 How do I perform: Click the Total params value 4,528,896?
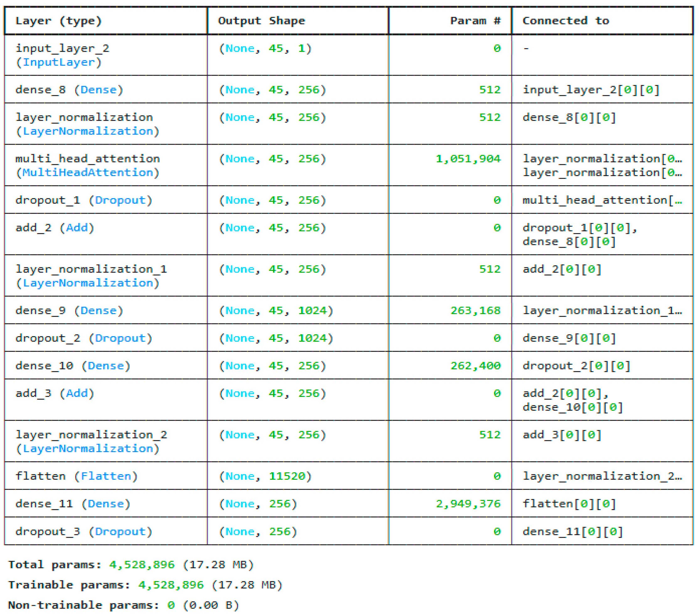pyautogui.click(x=142, y=565)
